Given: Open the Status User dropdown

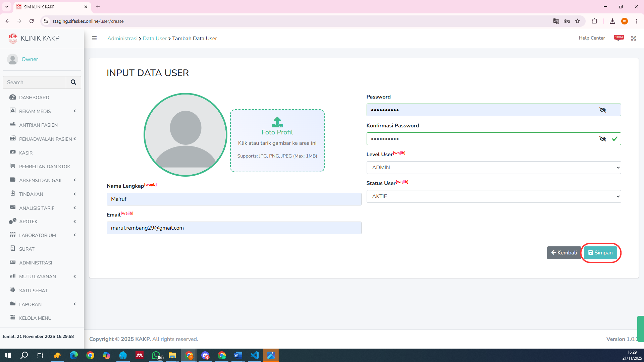Looking at the screenshot, I should pos(493,196).
